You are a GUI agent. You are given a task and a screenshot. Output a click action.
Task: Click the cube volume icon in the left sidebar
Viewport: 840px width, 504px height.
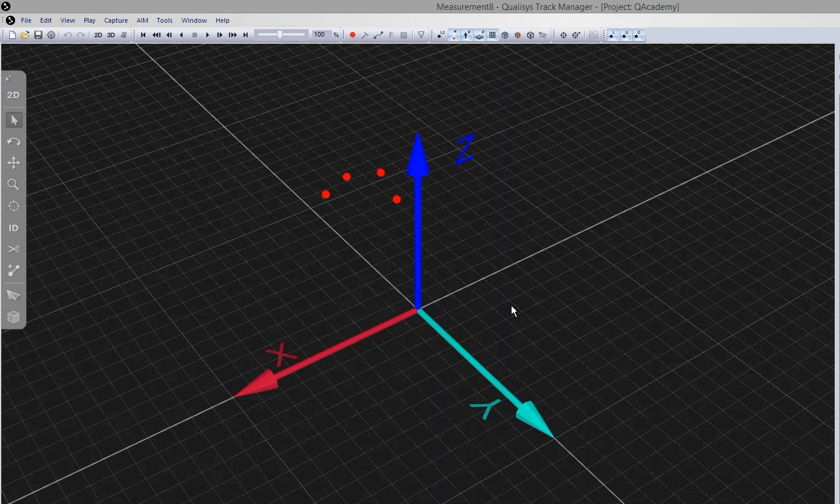pyautogui.click(x=13, y=317)
